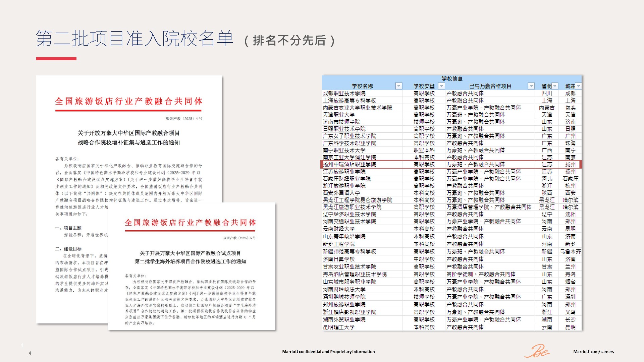
Task: Open the 已与万豪合作项目 filter dropdown
Action: click(531, 86)
